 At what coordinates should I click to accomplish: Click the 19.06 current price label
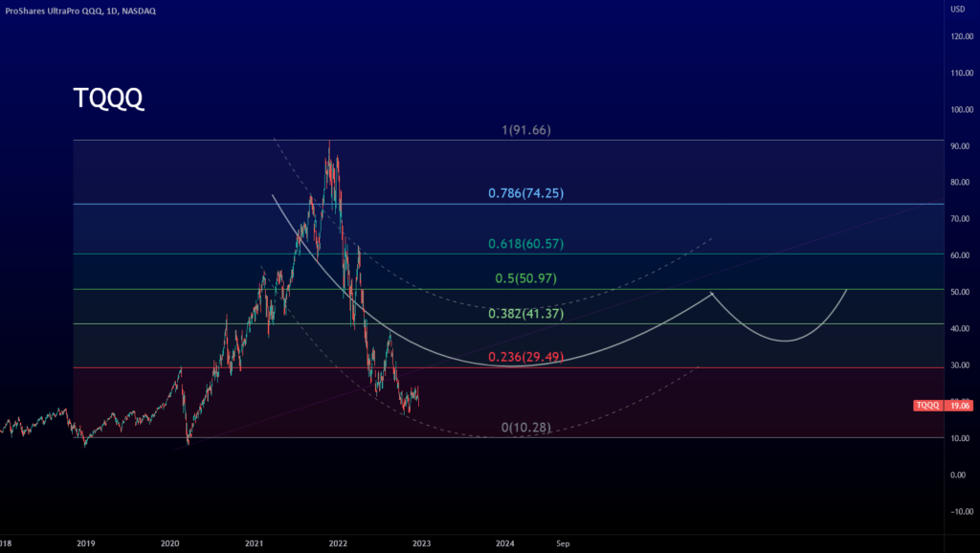tap(959, 406)
